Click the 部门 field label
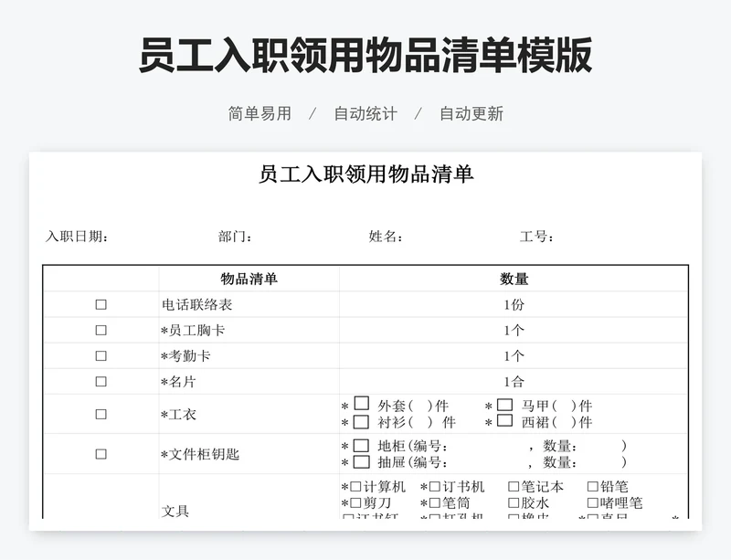Viewport: 731px width, 560px height. click(x=235, y=237)
